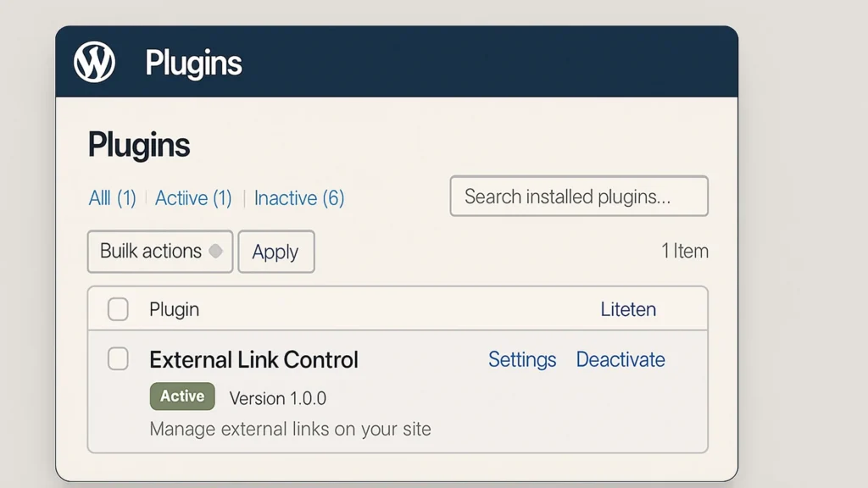
Task: Click the Version 1.0.0 text
Action: click(x=281, y=397)
